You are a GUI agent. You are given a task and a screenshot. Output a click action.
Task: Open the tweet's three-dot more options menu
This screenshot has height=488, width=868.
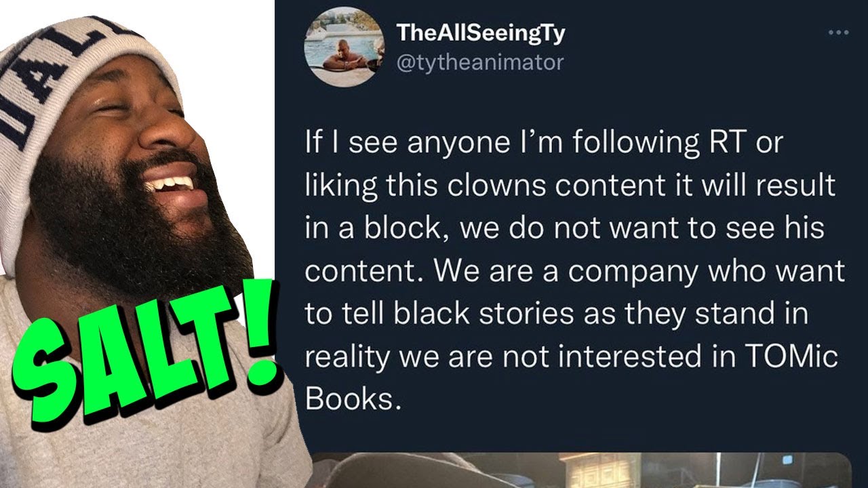pyautogui.click(x=838, y=33)
